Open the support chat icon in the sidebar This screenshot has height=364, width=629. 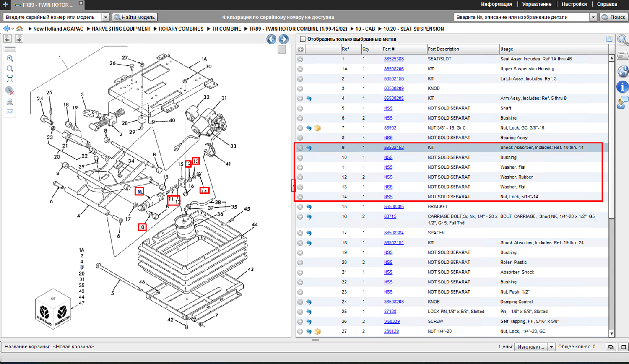[623, 102]
